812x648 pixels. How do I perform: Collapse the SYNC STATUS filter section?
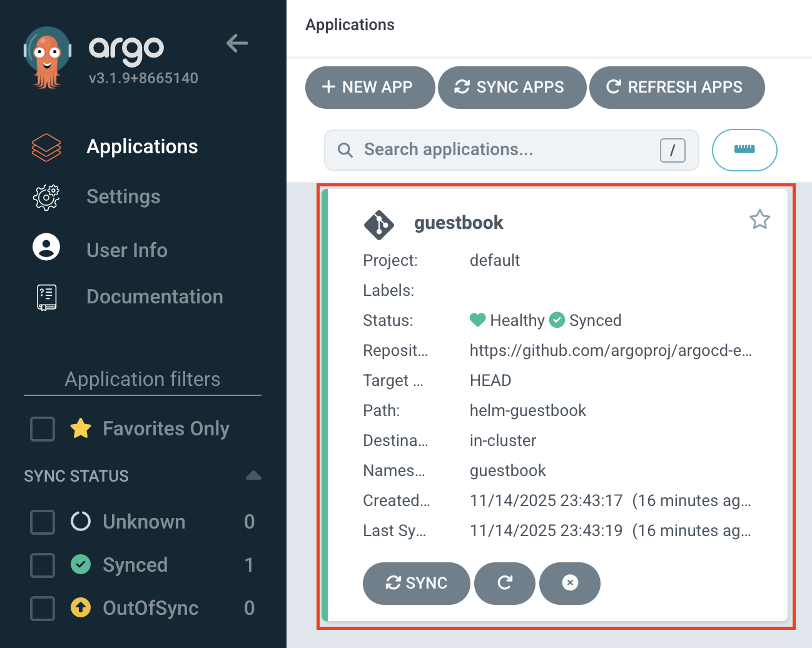253,475
